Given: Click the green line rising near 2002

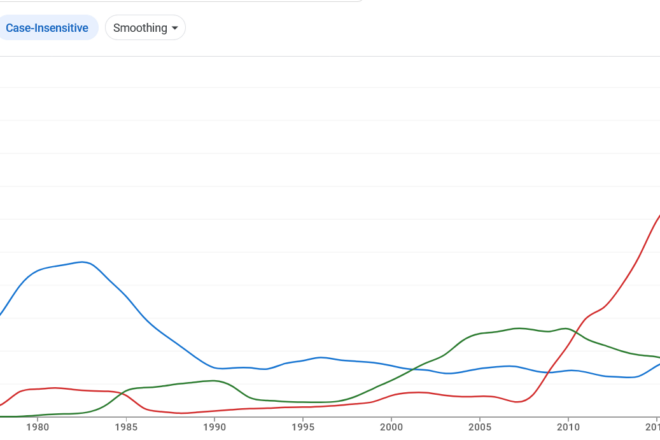Looking at the screenshot, I should click(x=427, y=362).
